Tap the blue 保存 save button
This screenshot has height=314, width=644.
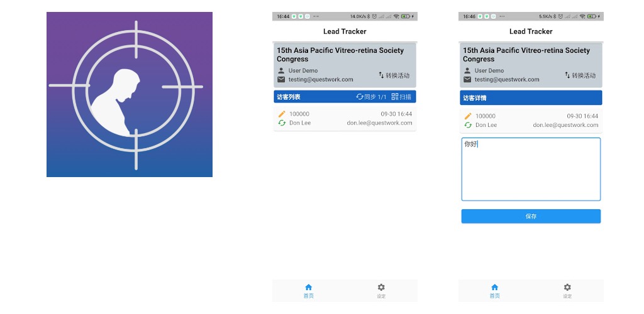pyautogui.click(x=531, y=217)
